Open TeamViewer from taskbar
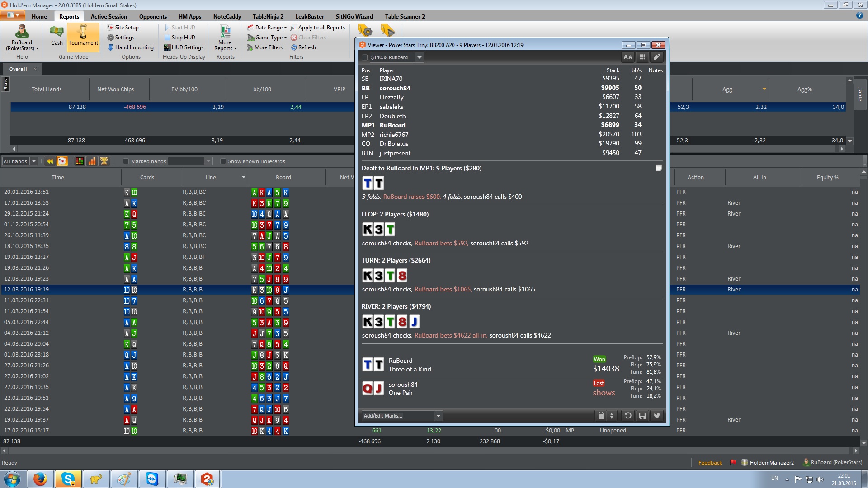This screenshot has height=488, width=868. coord(152,479)
